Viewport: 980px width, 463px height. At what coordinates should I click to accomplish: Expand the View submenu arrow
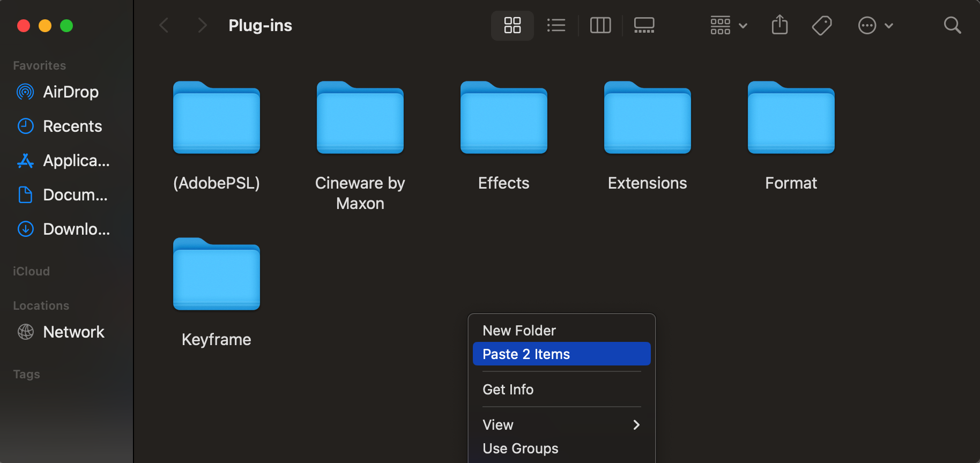[636, 425]
